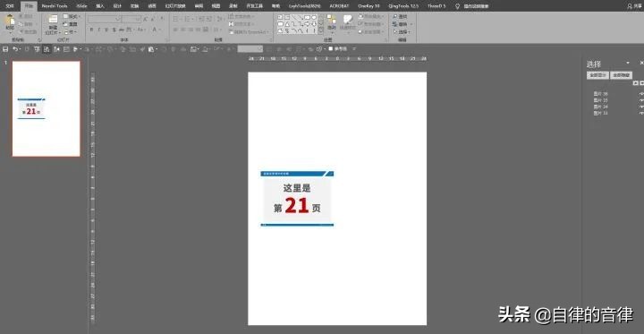This screenshot has height=334, width=644.
Task: Click Hide All button in the Selection pane
Action: click(x=621, y=75)
